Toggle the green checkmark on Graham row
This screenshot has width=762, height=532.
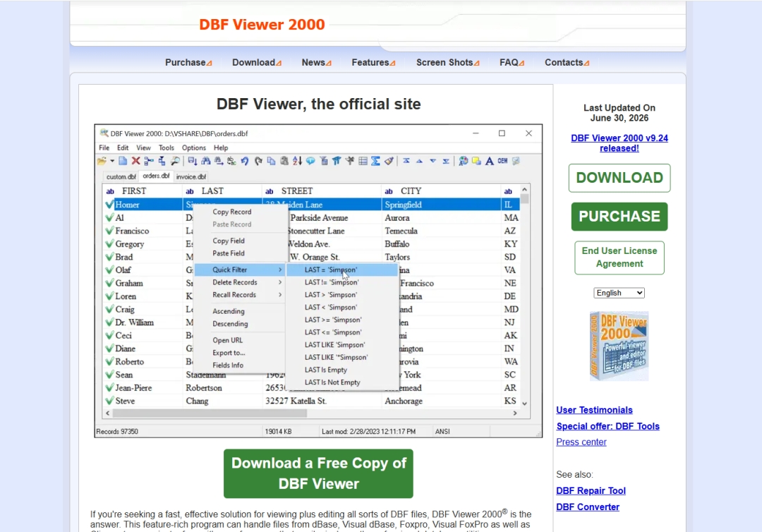click(109, 283)
